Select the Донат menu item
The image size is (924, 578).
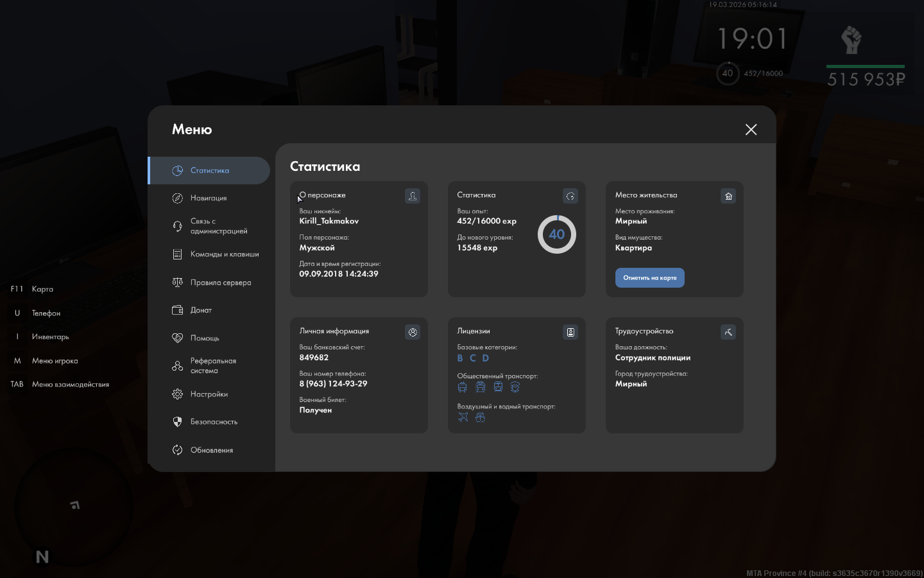(x=201, y=310)
